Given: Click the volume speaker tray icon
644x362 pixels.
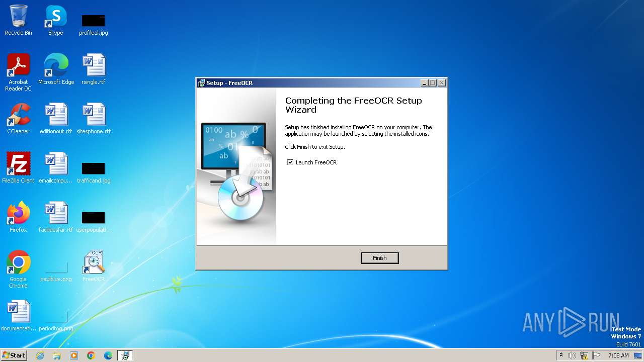Looking at the screenshot, I should point(572,355).
